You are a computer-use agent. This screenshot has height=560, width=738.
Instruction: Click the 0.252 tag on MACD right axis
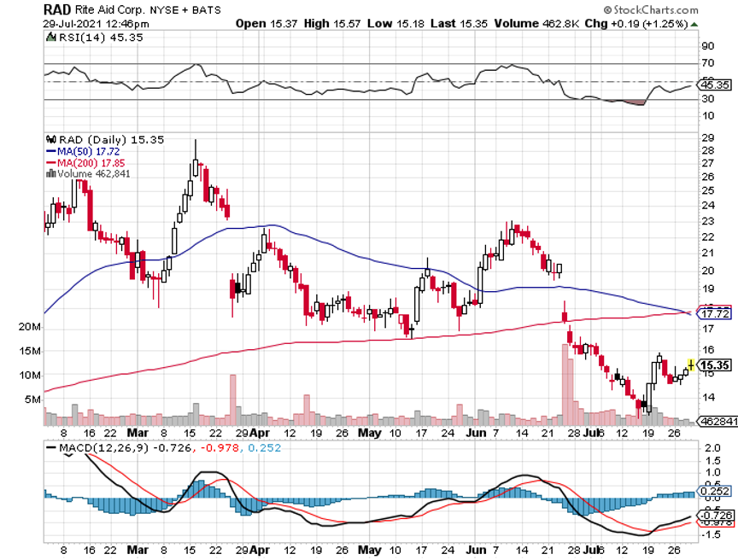point(714,491)
